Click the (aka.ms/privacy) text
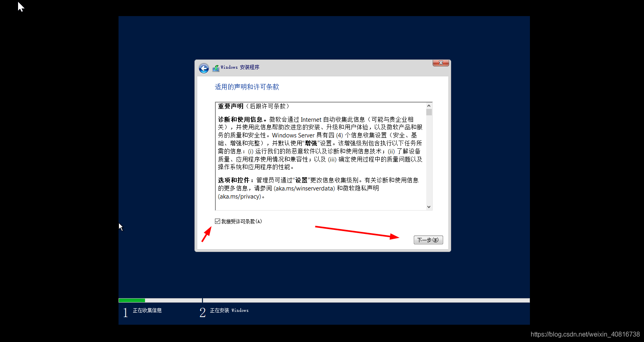Screen dimensions: 644x342 point(240,197)
